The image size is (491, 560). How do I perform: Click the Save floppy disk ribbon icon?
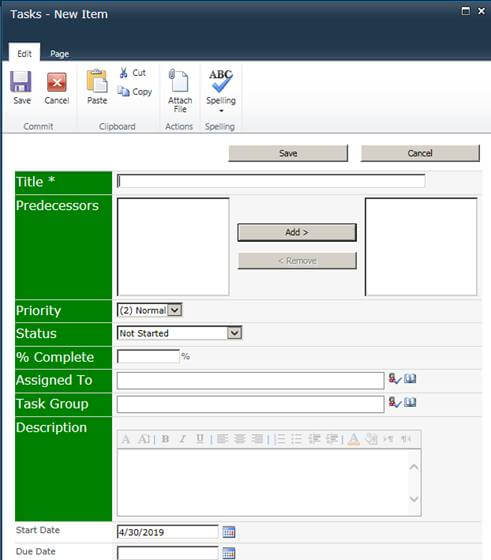click(x=21, y=82)
